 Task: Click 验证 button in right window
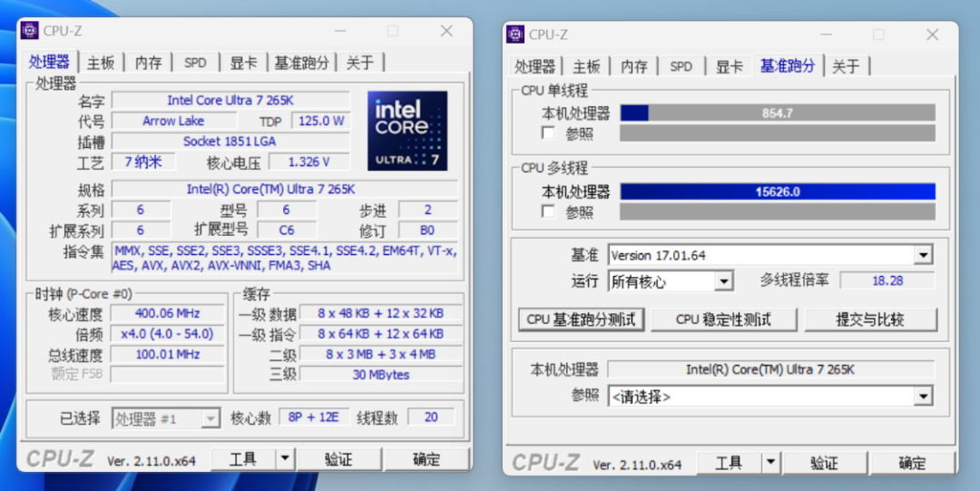tap(824, 463)
